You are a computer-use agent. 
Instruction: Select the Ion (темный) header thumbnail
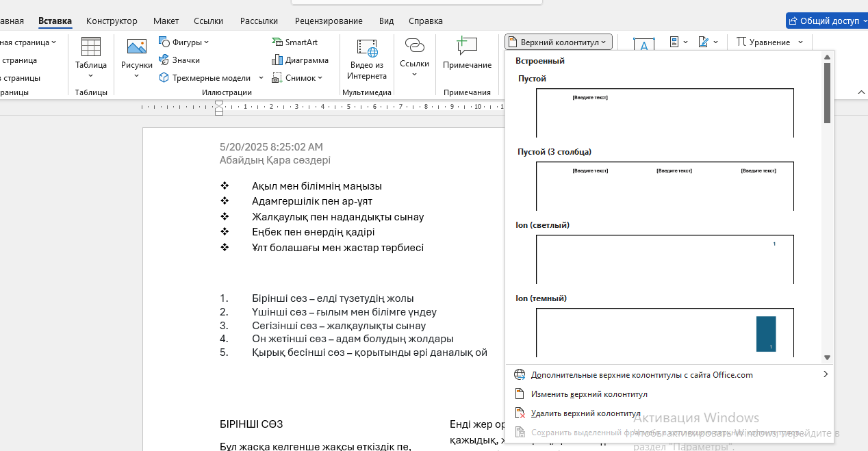(665, 333)
